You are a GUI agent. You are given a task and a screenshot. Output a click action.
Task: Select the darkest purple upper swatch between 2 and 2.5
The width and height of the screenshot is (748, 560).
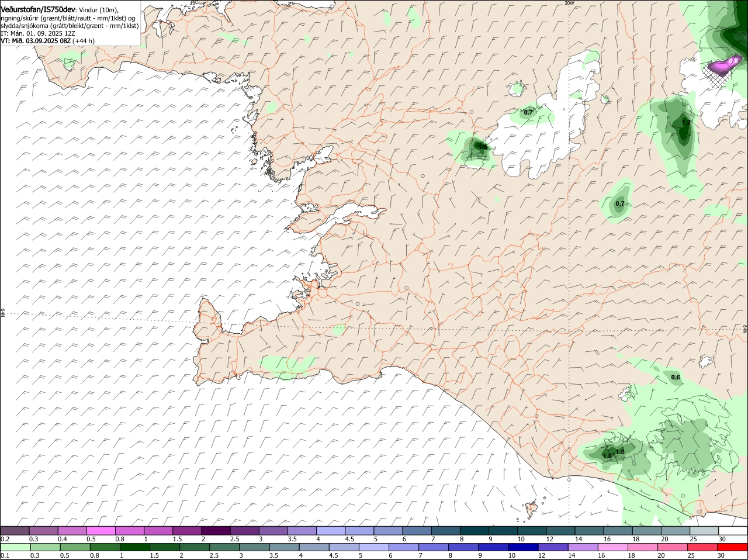coord(216,531)
